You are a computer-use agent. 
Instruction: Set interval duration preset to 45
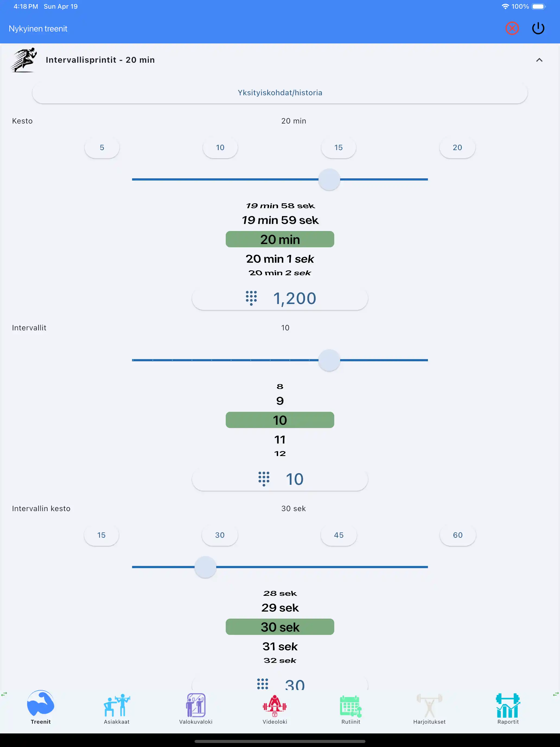point(338,535)
